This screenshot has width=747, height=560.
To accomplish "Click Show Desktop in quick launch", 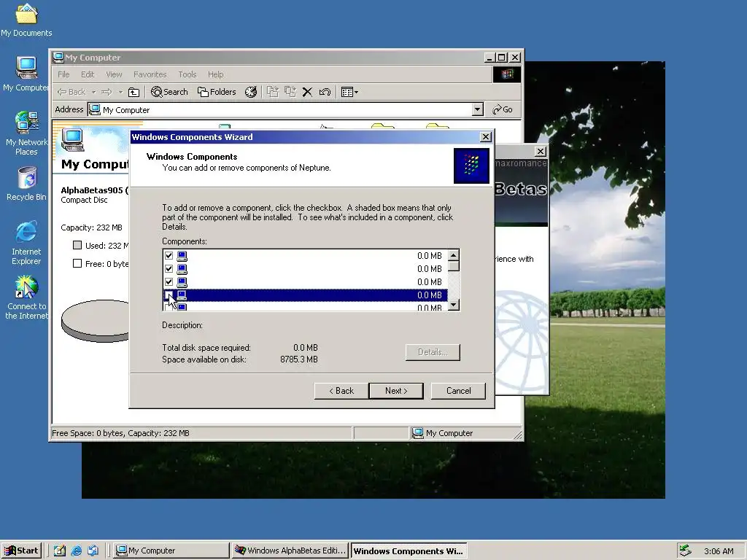I will (60, 551).
